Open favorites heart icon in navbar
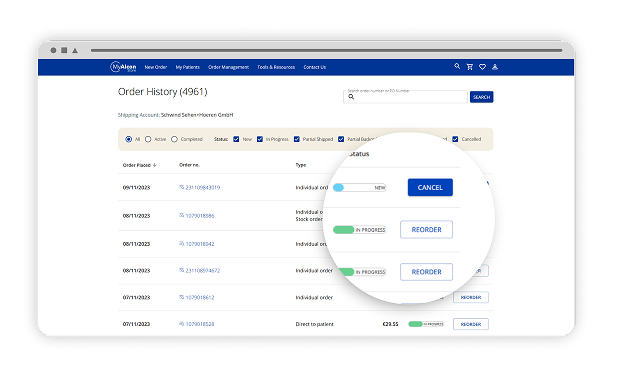Screen dimensions: 618x375 [x=482, y=67]
